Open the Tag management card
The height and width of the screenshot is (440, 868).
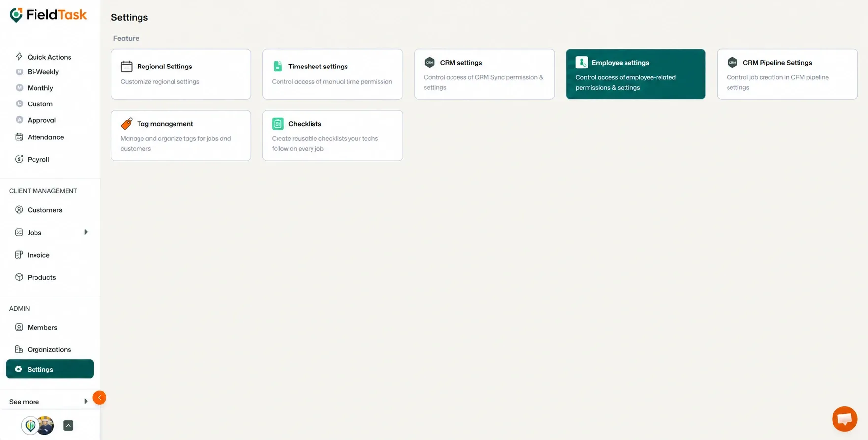pyautogui.click(x=181, y=135)
